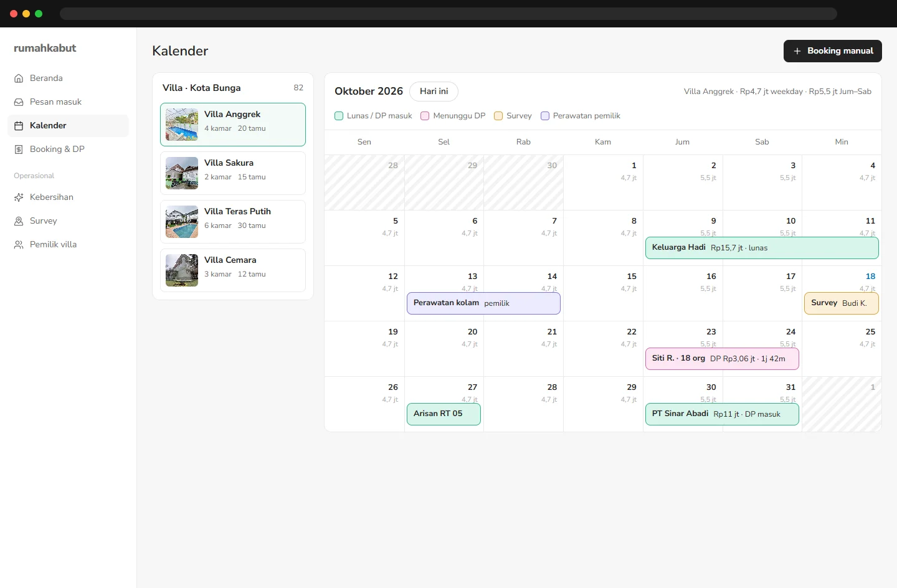Screen dimensions: 897x588
Task: Open the Villa Sakura thumbnail photo
Action: click(182, 173)
